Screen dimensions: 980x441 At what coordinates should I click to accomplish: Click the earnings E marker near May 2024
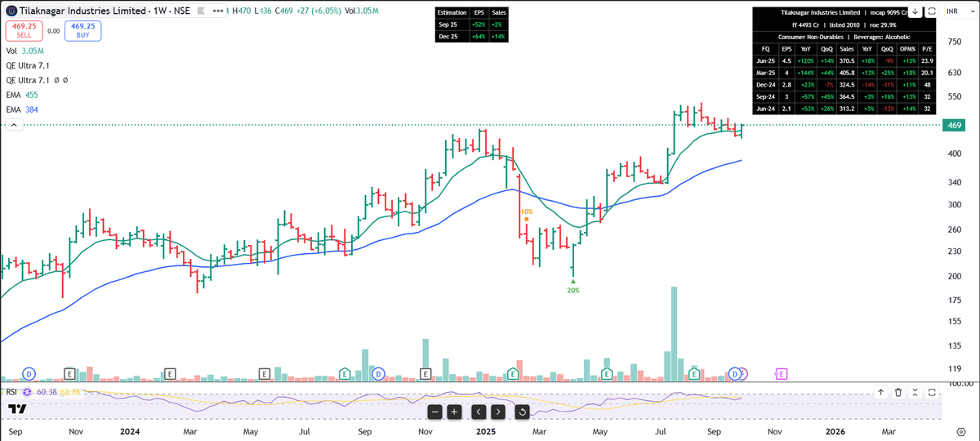coord(265,373)
